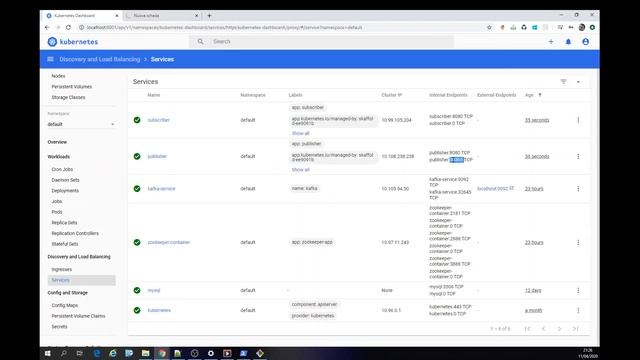Open the subscriber service link
The image size is (640, 360).
(x=158, y=120)
